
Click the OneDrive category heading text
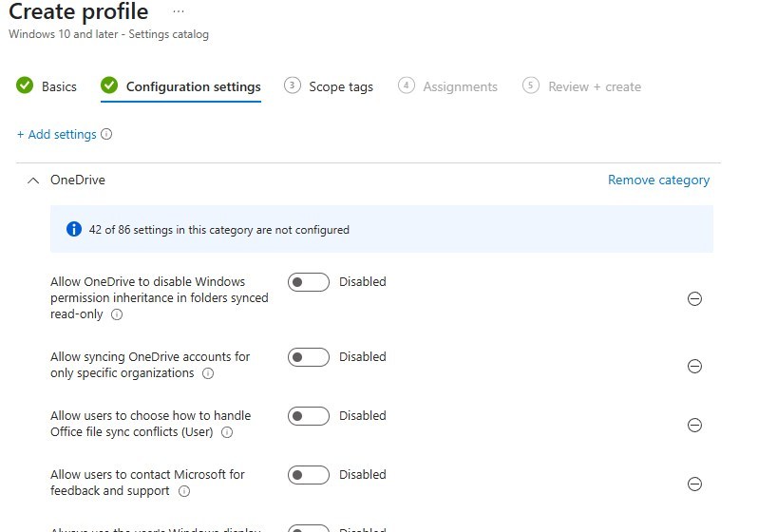(x=78, y=180)
